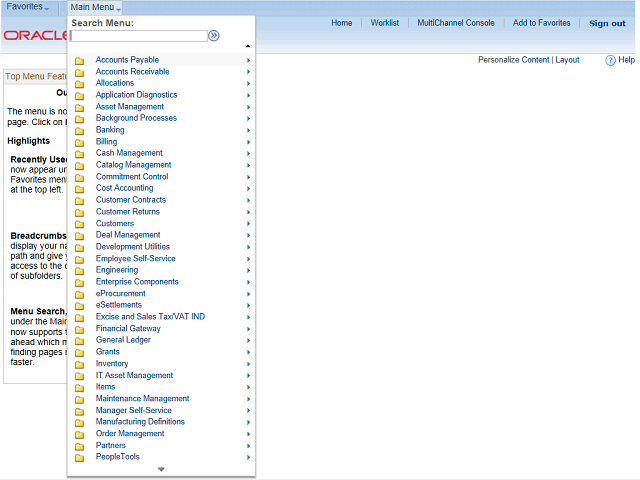Open the Partners menu item
The height and width of the screenshot is (480, 640).
point(111,445)
